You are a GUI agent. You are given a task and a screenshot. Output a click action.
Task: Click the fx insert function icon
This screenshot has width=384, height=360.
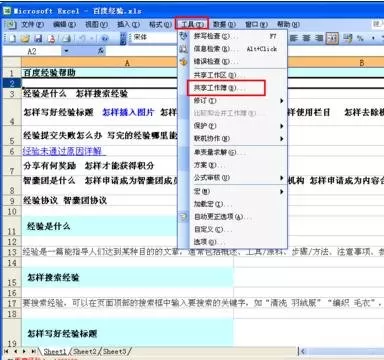click(101, 51)
